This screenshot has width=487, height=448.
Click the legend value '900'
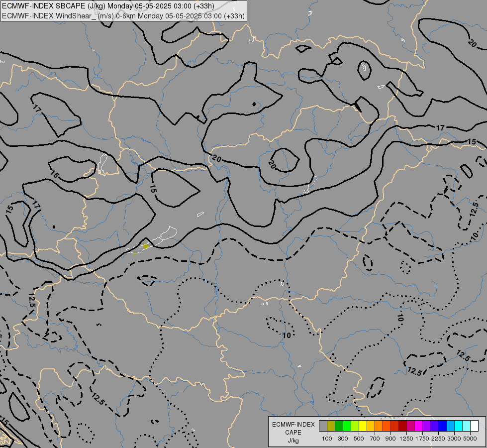[390, 439]
